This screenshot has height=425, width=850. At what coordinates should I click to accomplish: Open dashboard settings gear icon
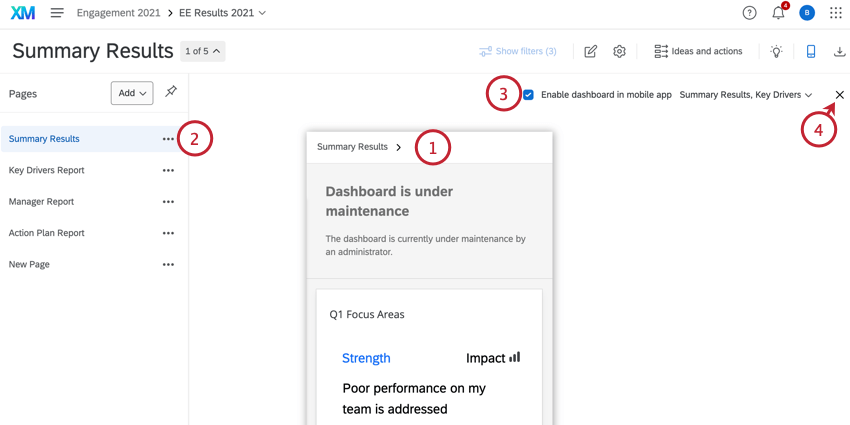pos(619,51)
